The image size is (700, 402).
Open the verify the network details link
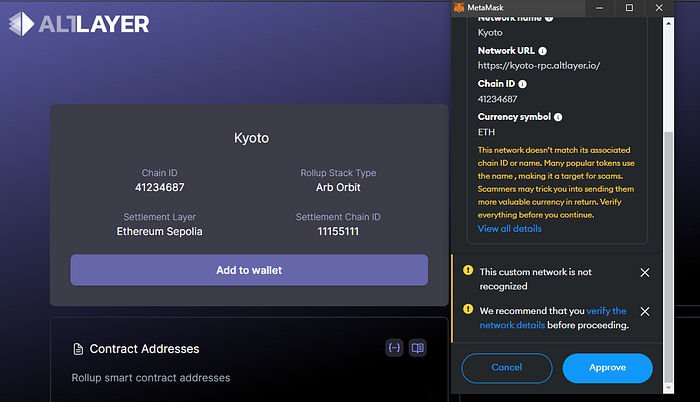point(554,318)
